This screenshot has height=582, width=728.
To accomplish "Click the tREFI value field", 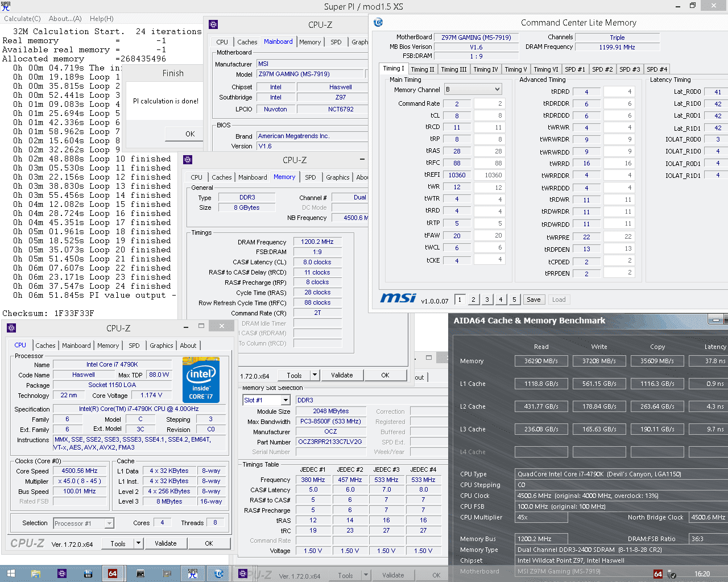I will [x=457, y=175].
